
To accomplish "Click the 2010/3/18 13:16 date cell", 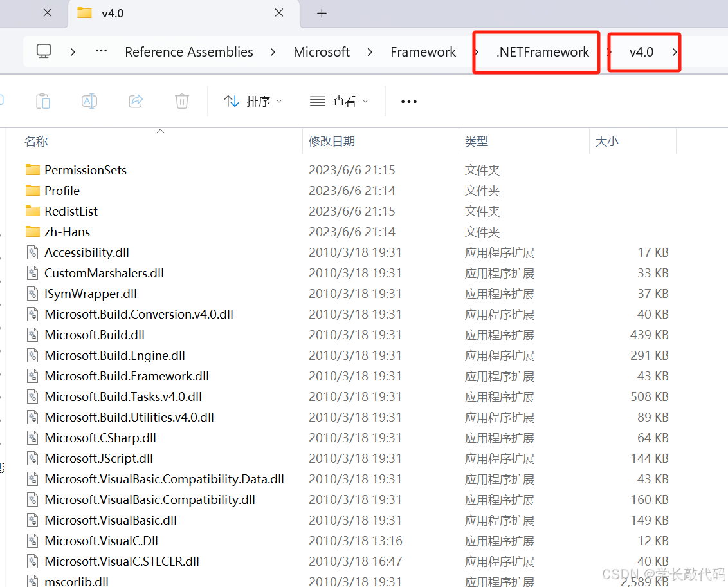I will (x=356, y=541).
